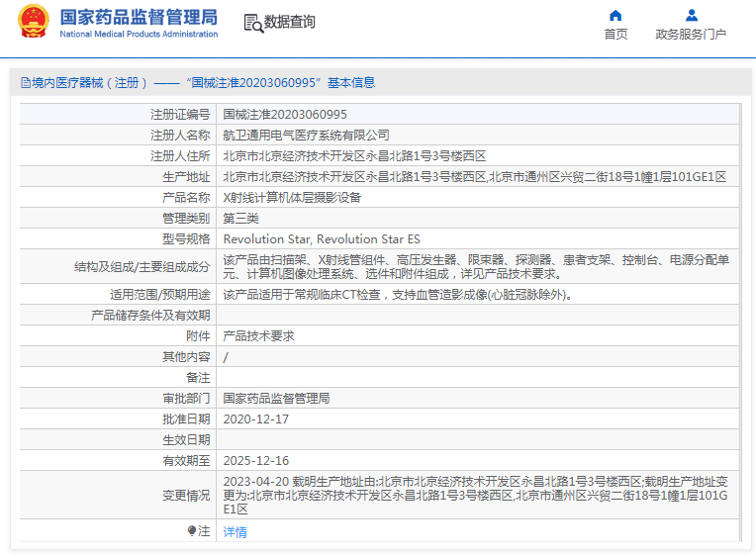Click the 注册证编号 row label
Viewport: 756px width, 557px height.
coord(180,115)
